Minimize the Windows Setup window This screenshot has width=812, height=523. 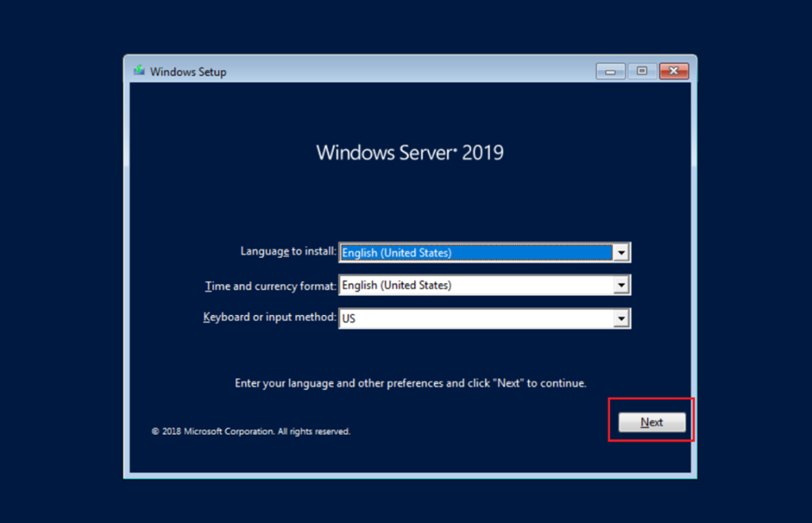pyautogui.click(x=611, y=71)
